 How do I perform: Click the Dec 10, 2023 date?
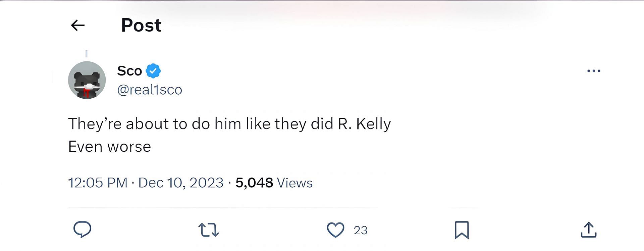(x=181, y=183)
